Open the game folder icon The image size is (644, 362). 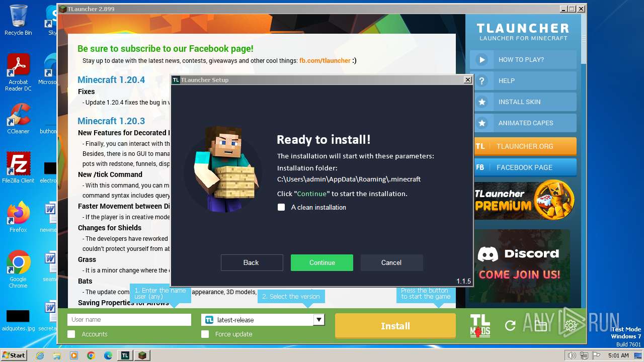coord(541,326)
